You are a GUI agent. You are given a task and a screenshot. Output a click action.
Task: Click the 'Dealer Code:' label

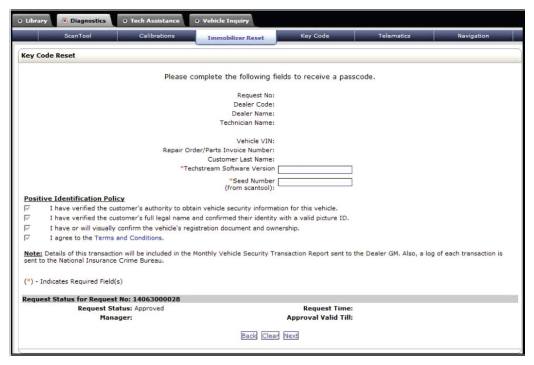click(x=254, y=105)
